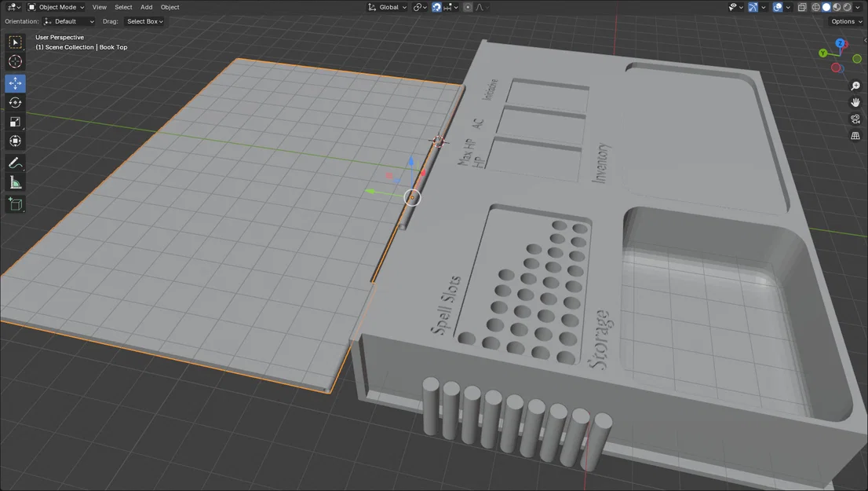
Task: Open the shading options dropdown arrow
Action: coord(859,7)
